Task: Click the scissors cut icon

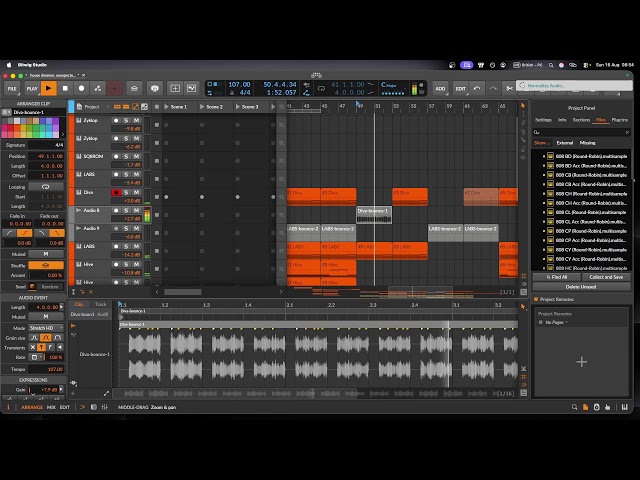Action: pos(509,88)
